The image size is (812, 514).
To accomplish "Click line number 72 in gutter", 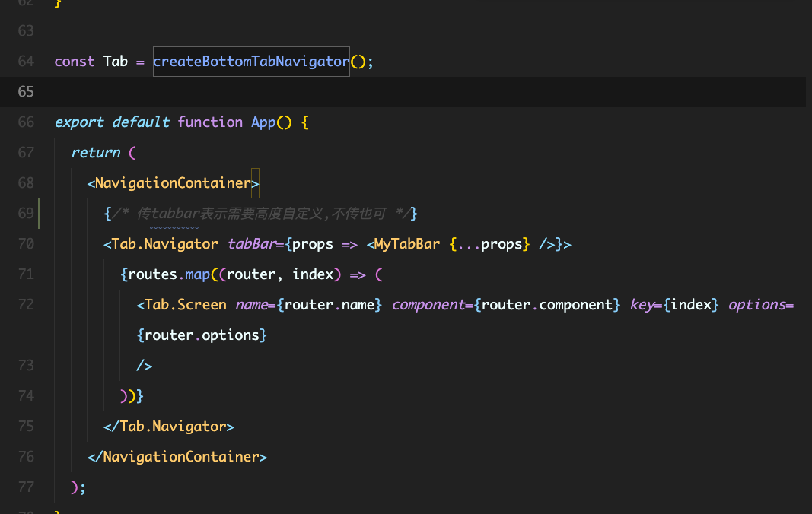I will point(26,304).
